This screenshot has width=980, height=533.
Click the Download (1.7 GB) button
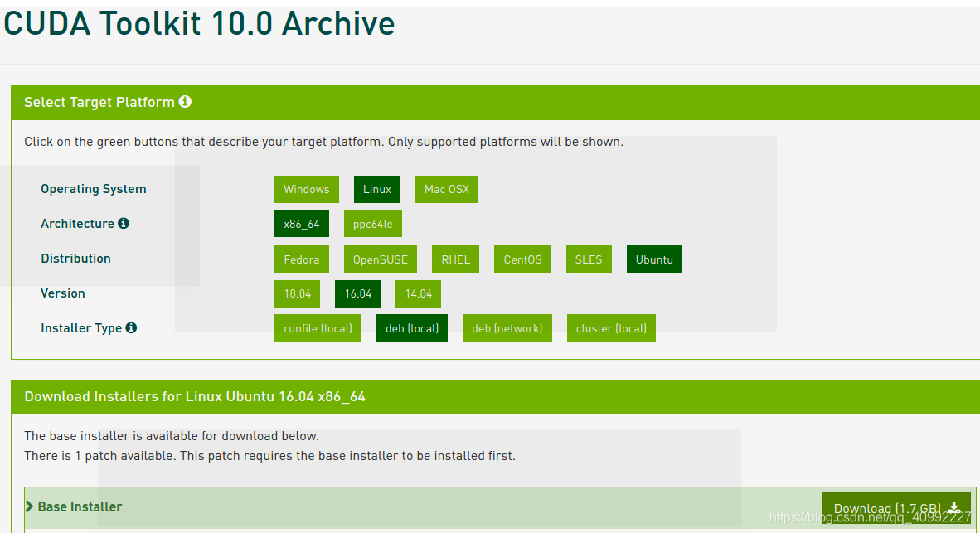896,508
